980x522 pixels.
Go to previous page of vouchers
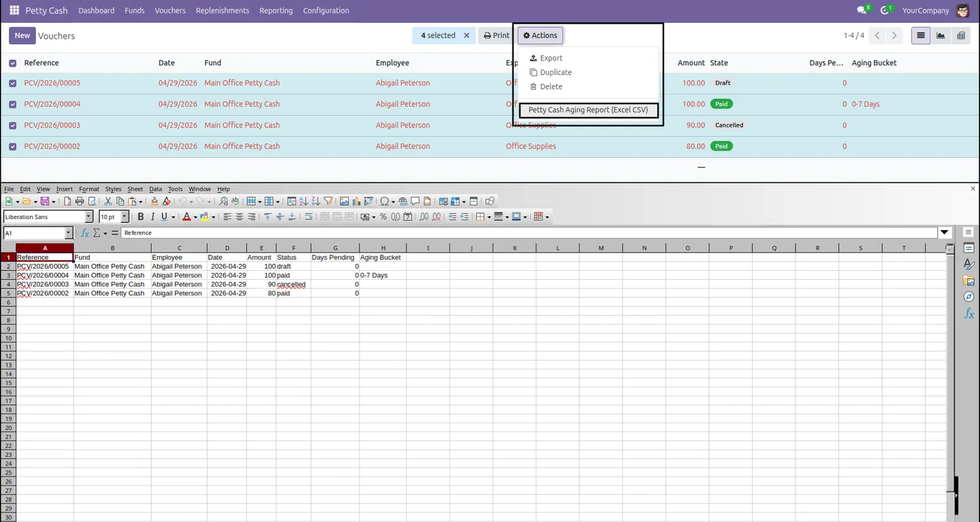878,35
